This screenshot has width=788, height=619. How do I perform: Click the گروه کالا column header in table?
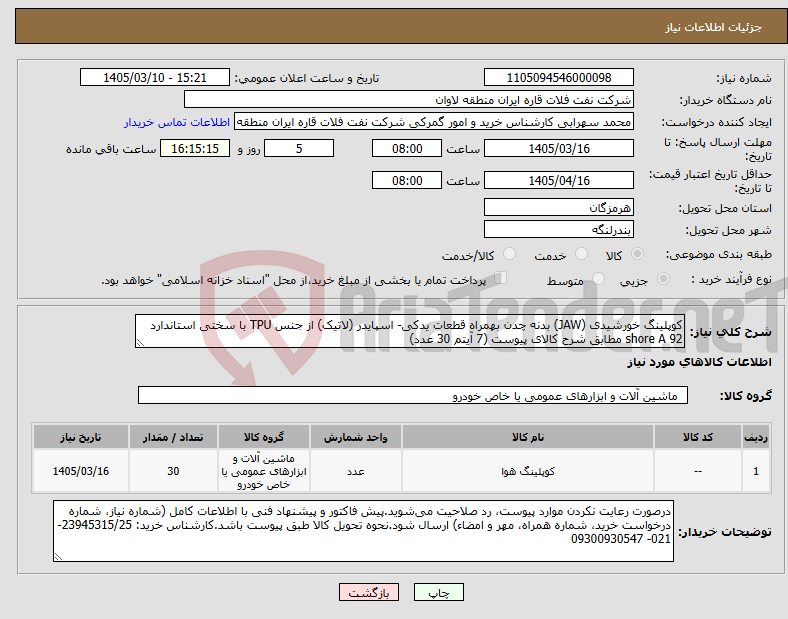click(264, 437)
